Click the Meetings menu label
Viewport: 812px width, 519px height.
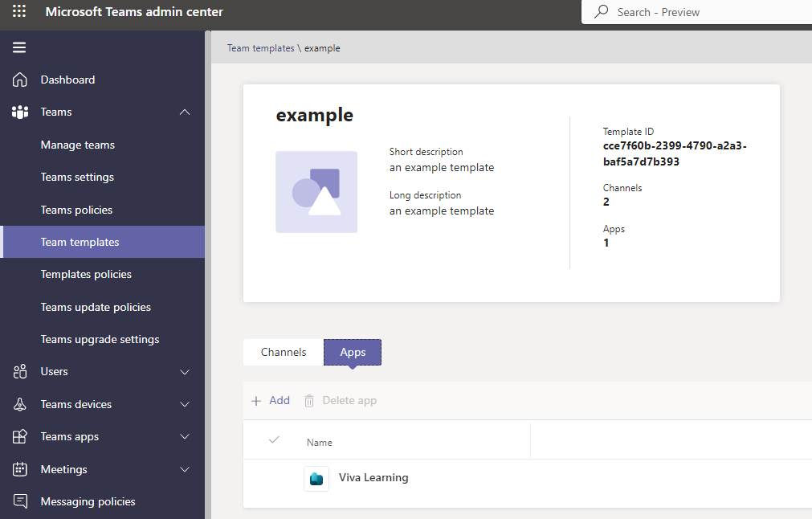coord(64,469)
